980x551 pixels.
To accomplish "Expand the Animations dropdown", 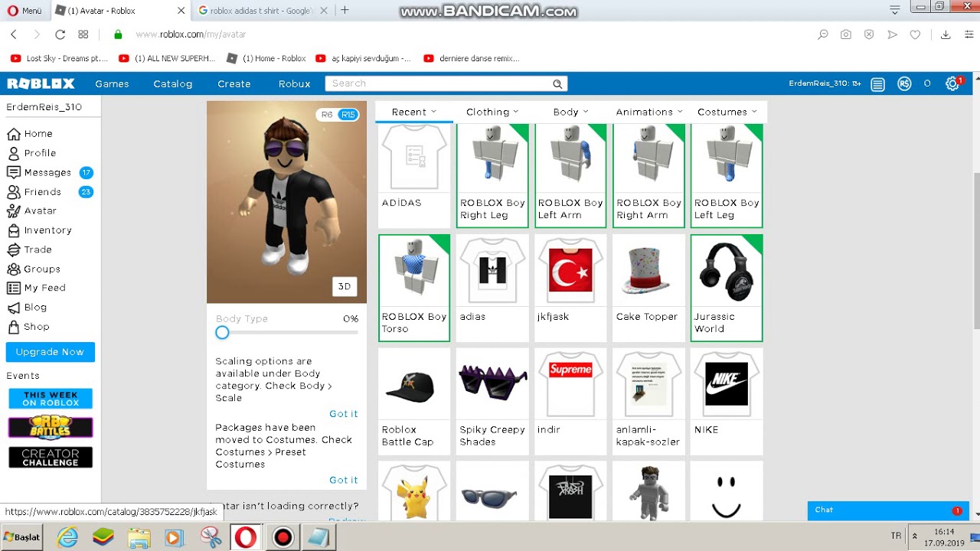I will click(x=649, y=112).
